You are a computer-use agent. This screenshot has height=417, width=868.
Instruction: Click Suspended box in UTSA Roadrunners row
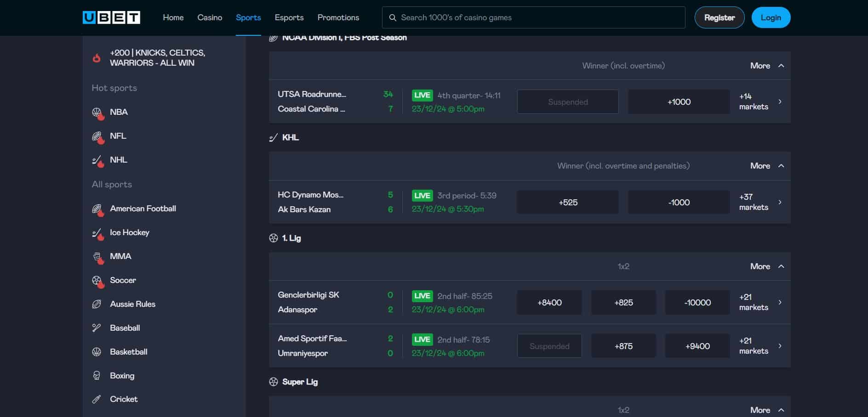[568, 102]
